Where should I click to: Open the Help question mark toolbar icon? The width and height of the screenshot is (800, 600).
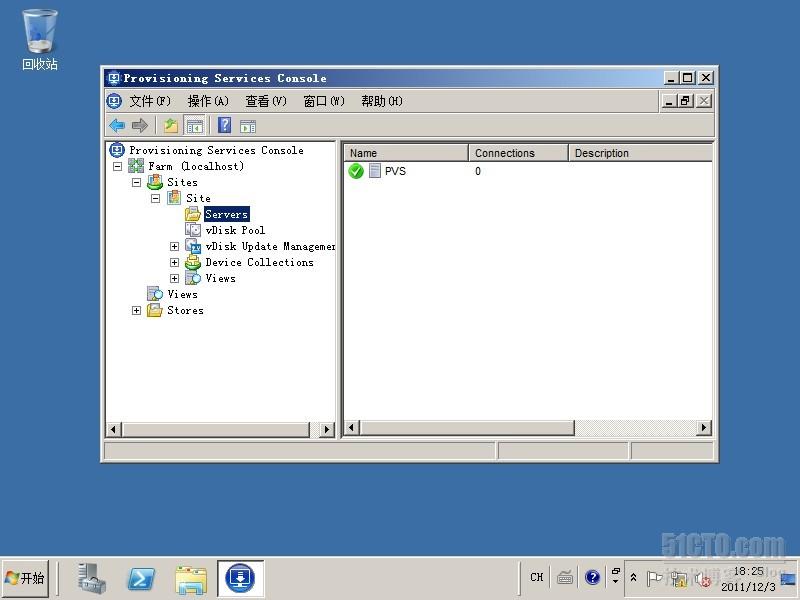tap(224, 125)
